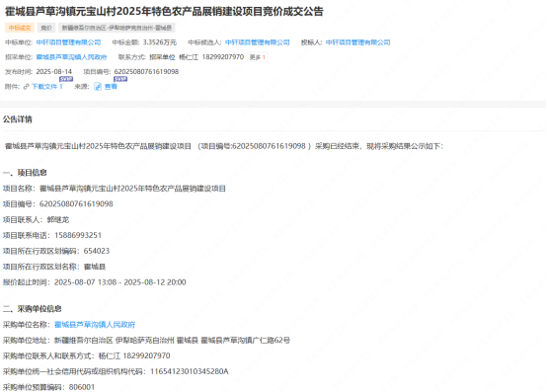547x392 pixels.
Task: Click the announcement title heading
Action: coord(164,12)
